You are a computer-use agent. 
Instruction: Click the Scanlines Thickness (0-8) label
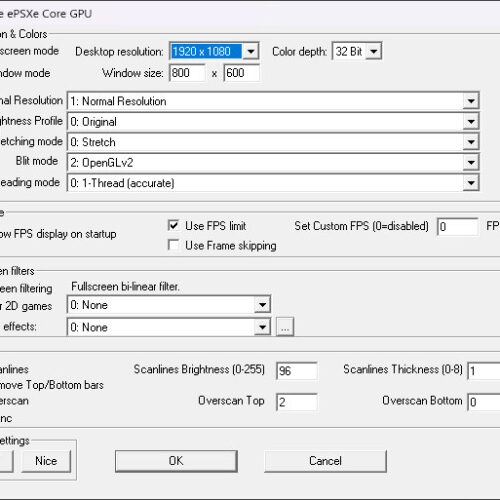(403, 369)
